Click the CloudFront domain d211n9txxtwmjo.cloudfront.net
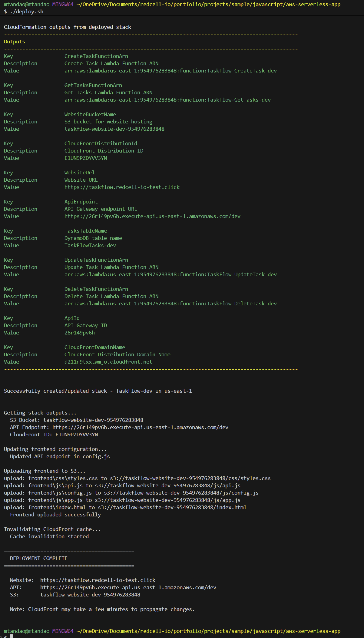Viewport: 364px width, 638px height. pyautogui.click(x=108, y=362)
